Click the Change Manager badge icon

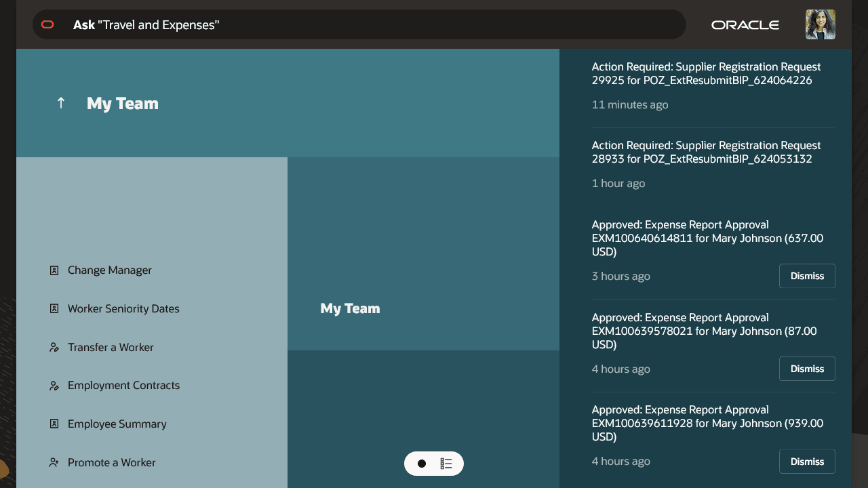[x=54, y=270]
